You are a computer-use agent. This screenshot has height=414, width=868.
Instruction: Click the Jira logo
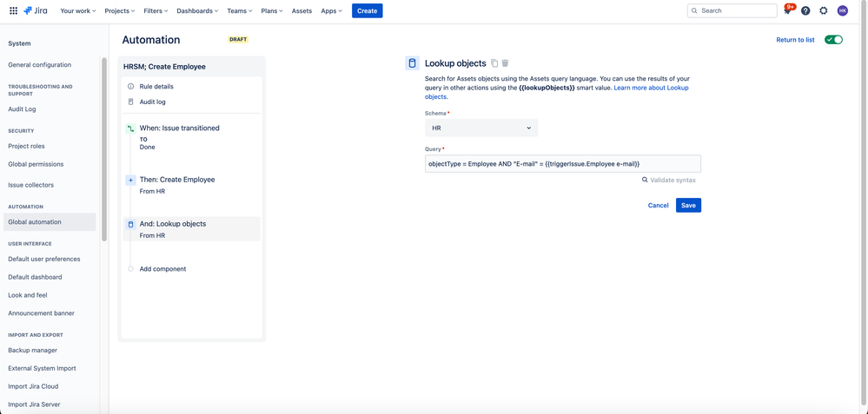click(x=36, y=10)
